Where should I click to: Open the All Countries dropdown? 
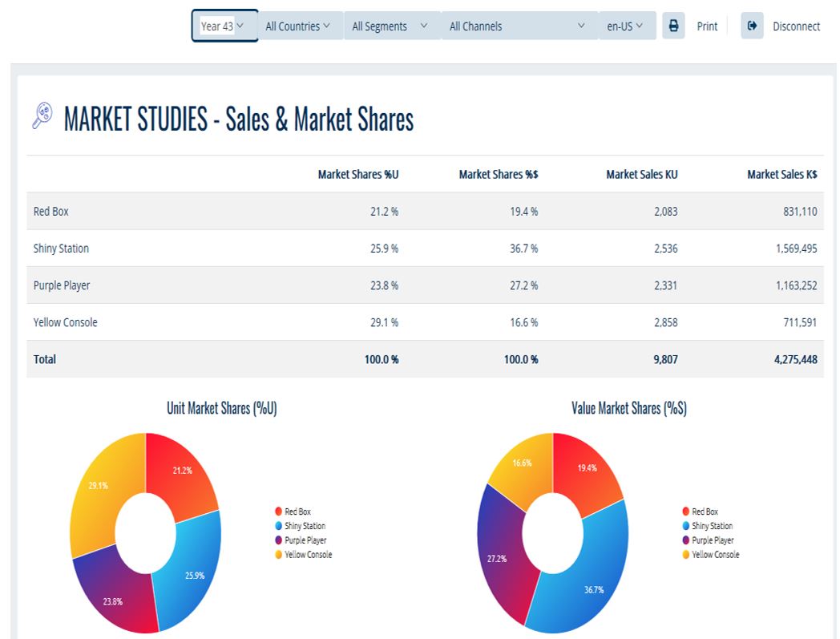(x=299, y=25)
